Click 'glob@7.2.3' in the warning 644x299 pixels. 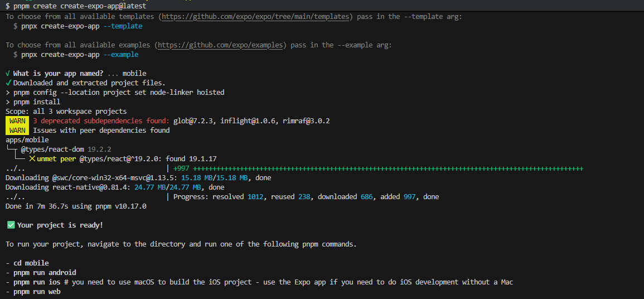(x=193, y=120)
